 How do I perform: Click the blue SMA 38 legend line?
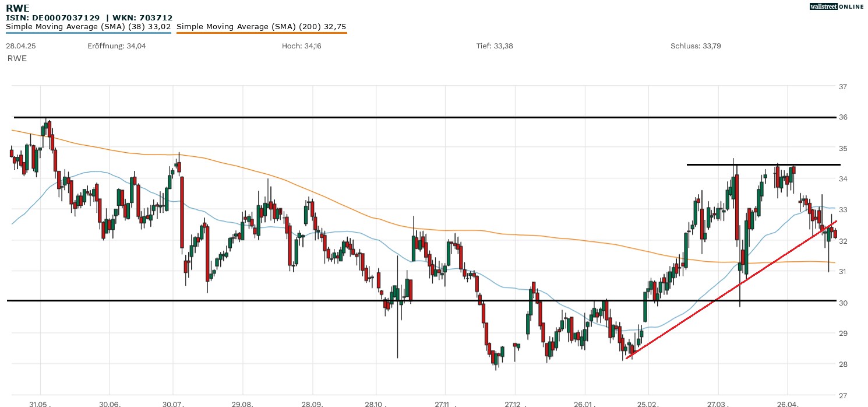tap(88, 33)
